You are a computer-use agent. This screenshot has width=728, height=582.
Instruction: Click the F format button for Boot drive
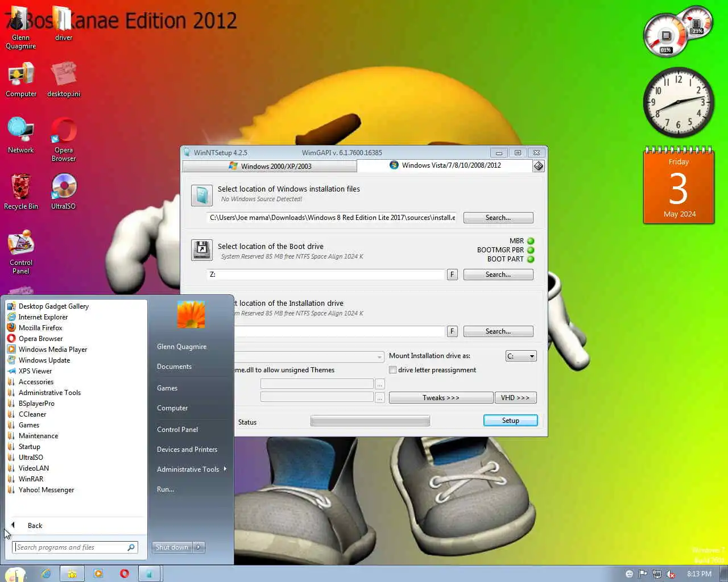452,275
